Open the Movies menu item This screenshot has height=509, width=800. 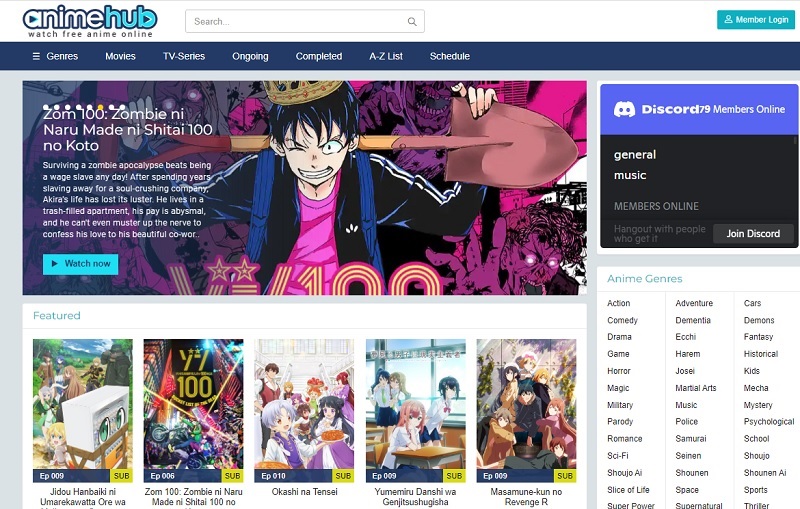(x=120, y=56)
